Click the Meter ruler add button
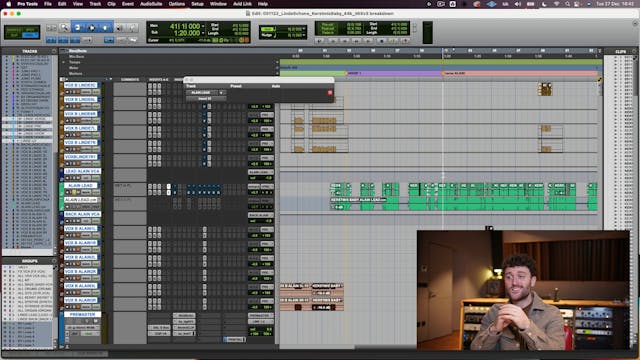 pos(277,68)
